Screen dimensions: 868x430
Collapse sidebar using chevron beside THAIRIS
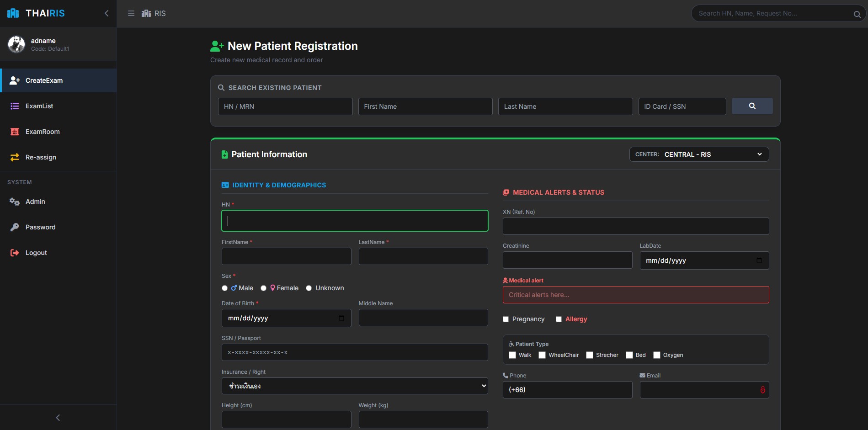click(107, 13)
